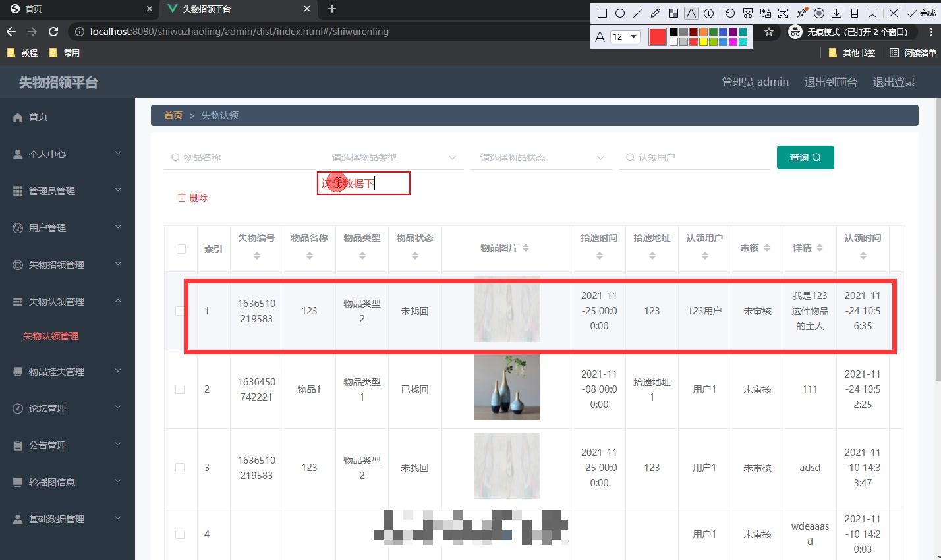
Task: Click the undo icon in the capture toolbar
Action: pos(729,12)
